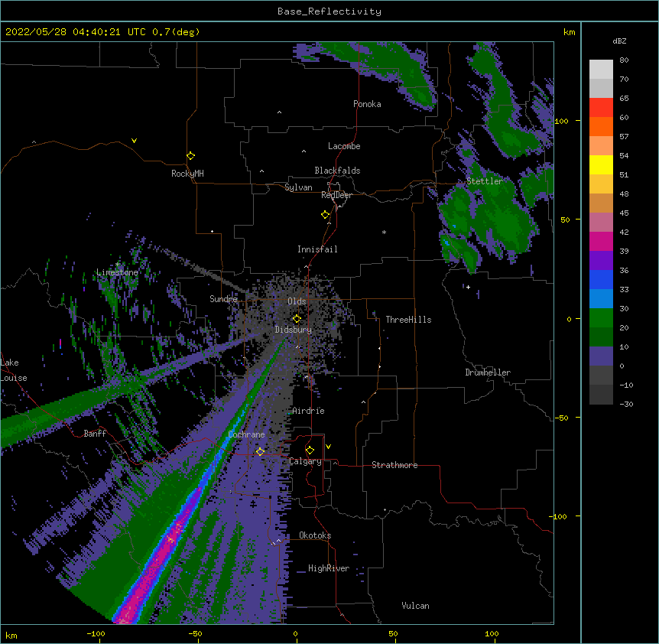
Task: Click the magenta swatch at 42 dBZ
Action: pos(601,242)
